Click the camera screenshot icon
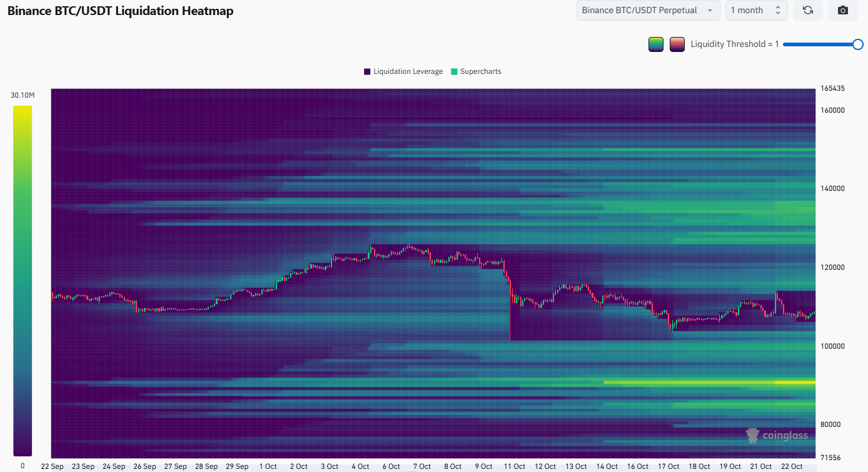This screenshot has height=472, width=868. coord(842,11)
